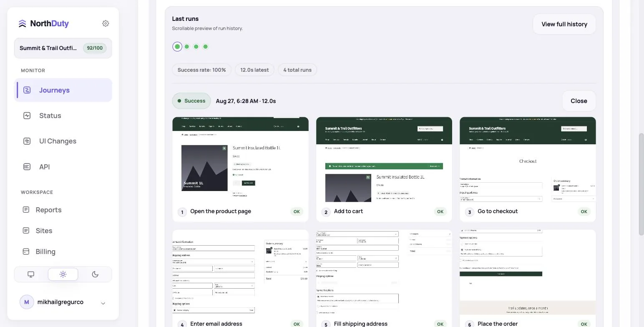Select the first run history dot

pyautogui.click(x=177, y=47)
